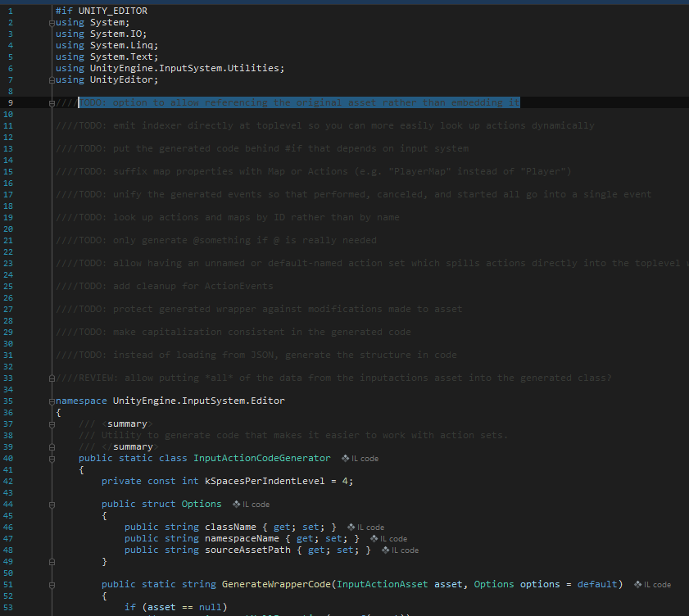Collapse the GenerateWrapperCode method body

pyautogui.click(x=52, y=584)
